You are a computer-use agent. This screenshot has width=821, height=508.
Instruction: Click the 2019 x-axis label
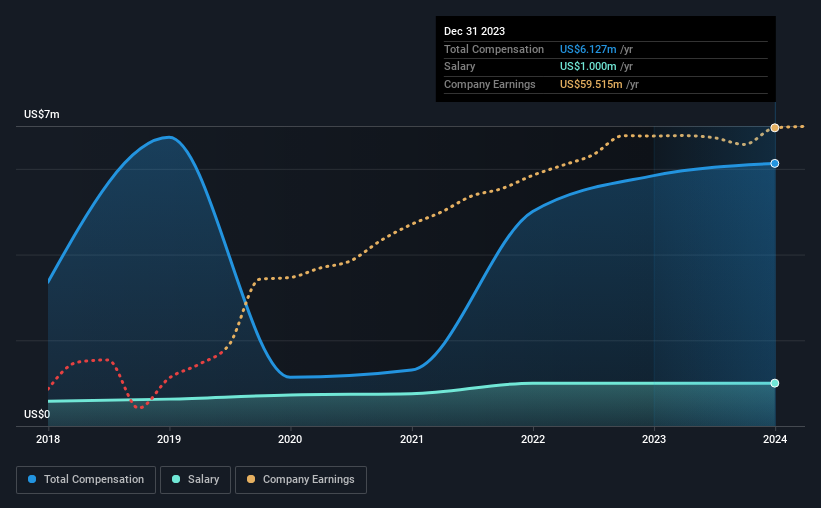[169, 439]
